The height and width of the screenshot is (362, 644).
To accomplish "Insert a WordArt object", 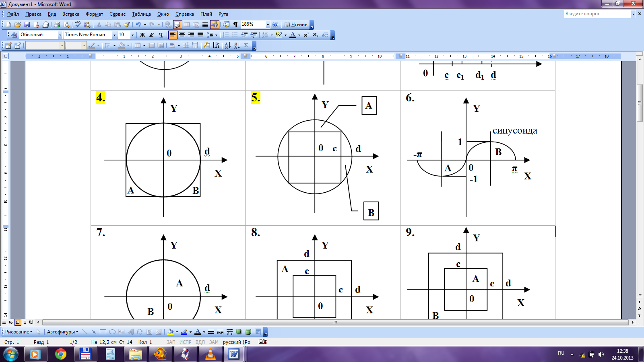I will [131, 332].
